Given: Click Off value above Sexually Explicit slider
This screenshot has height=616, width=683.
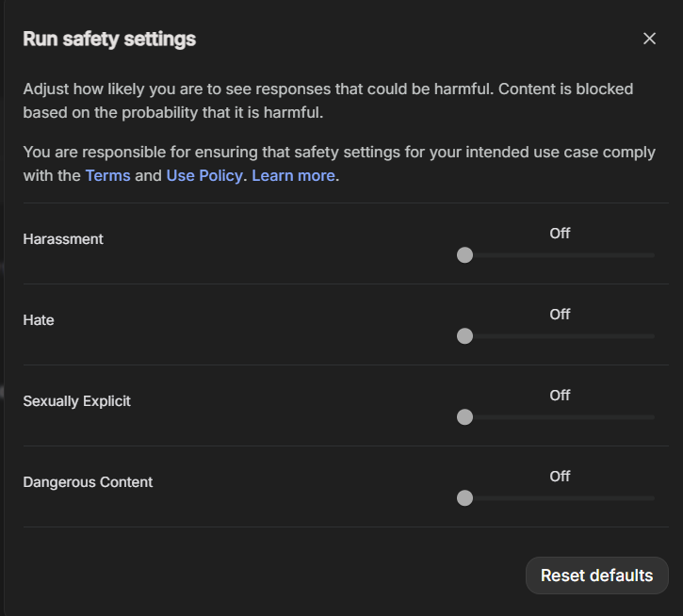Looking at the screenshot, I should [x=560, y=396].
